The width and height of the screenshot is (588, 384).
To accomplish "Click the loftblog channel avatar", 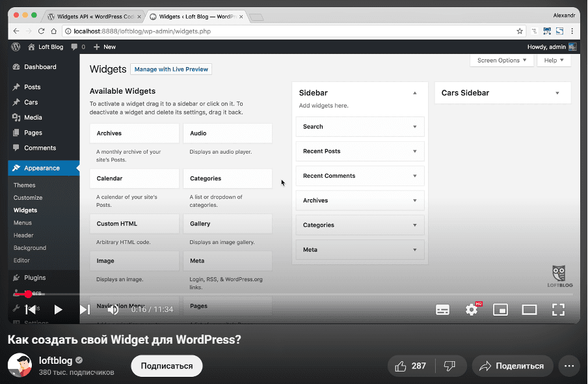I will point(20,366).
